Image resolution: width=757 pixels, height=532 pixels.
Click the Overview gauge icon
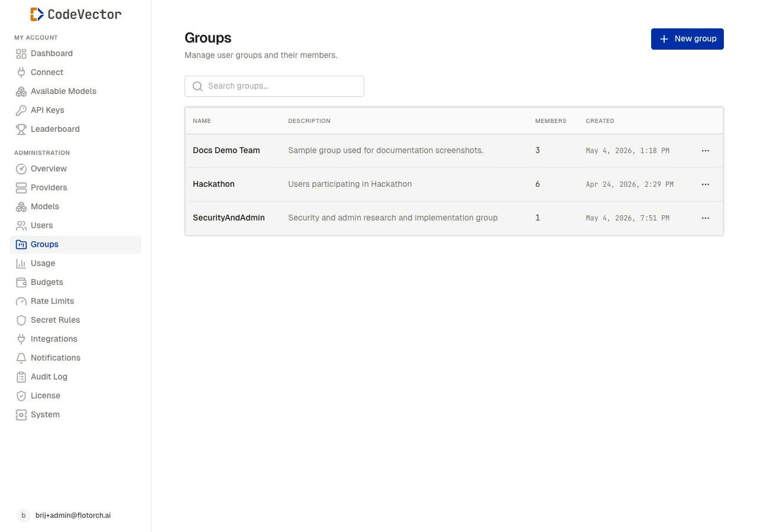(x=21, y=169)
